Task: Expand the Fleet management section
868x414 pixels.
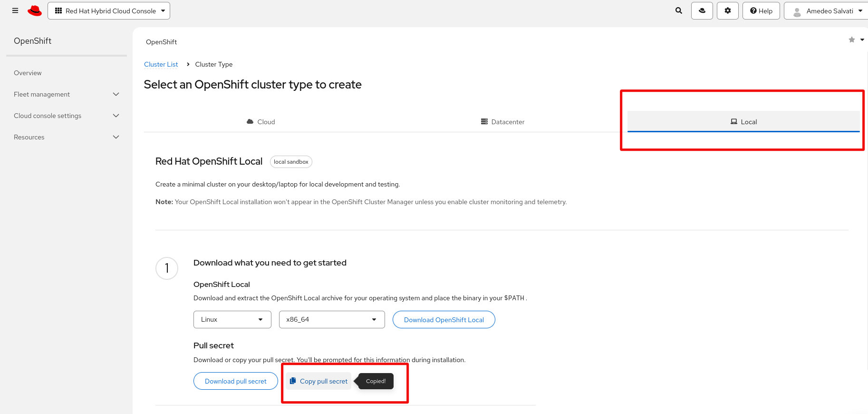Action: (x=67, y=94)
